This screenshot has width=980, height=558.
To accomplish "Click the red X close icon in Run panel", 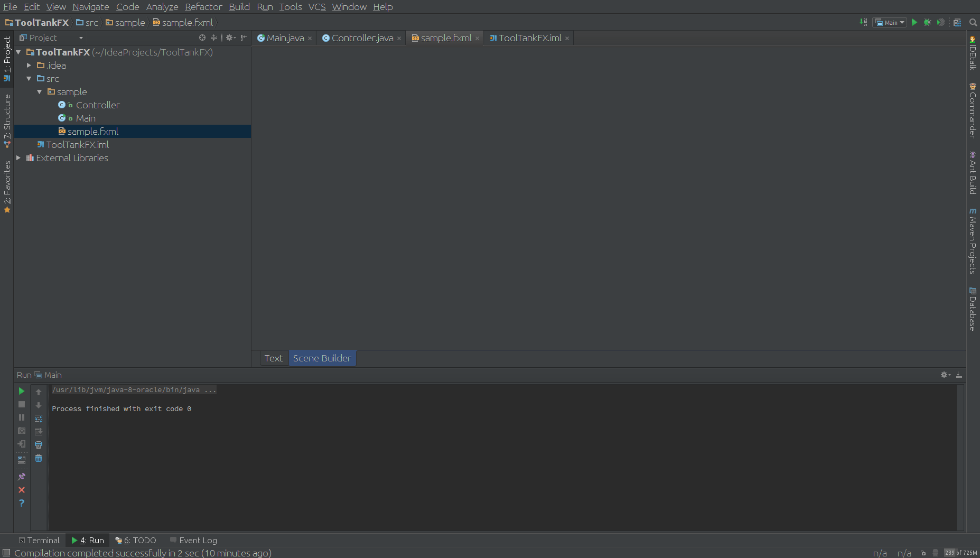I will (x=22, y=490).
